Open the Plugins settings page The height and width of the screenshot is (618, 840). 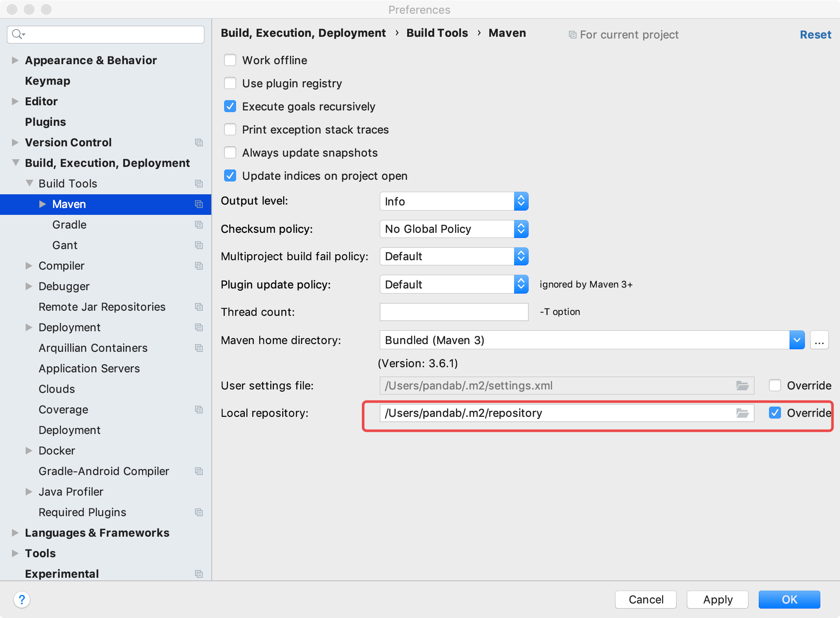45,122
